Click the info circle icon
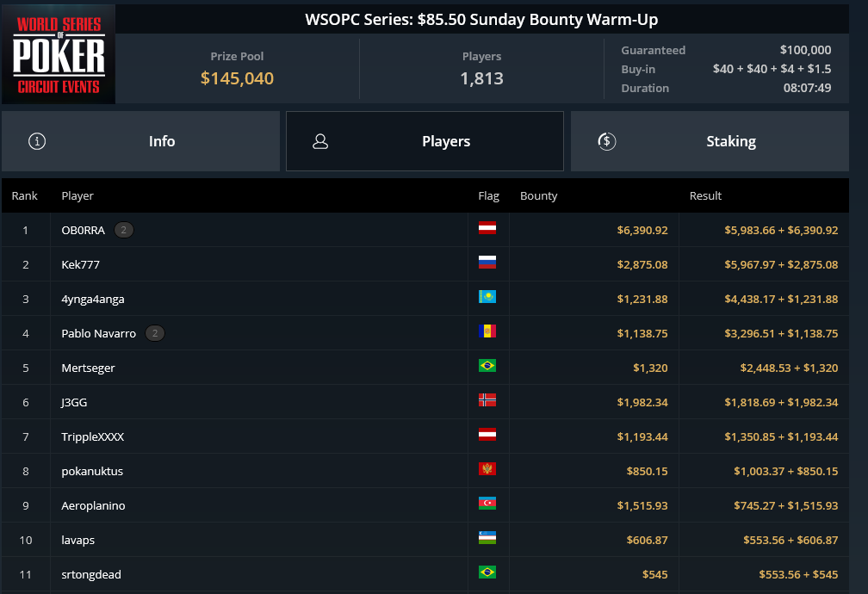This screenshot has width=868, height=594. [x=37, y=141]
